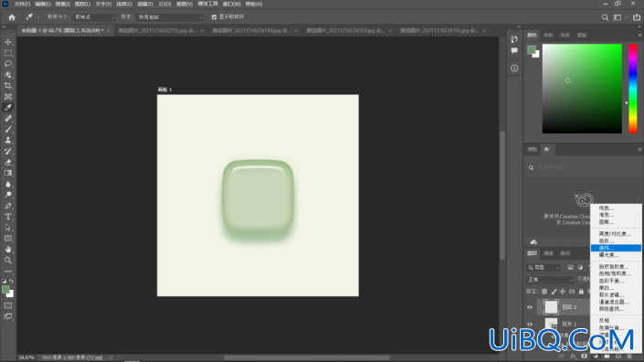This screenshot has height=362, width=644.
Task: Open the Edit Toolbar three-dots menu
Action: tap(8, 271)
